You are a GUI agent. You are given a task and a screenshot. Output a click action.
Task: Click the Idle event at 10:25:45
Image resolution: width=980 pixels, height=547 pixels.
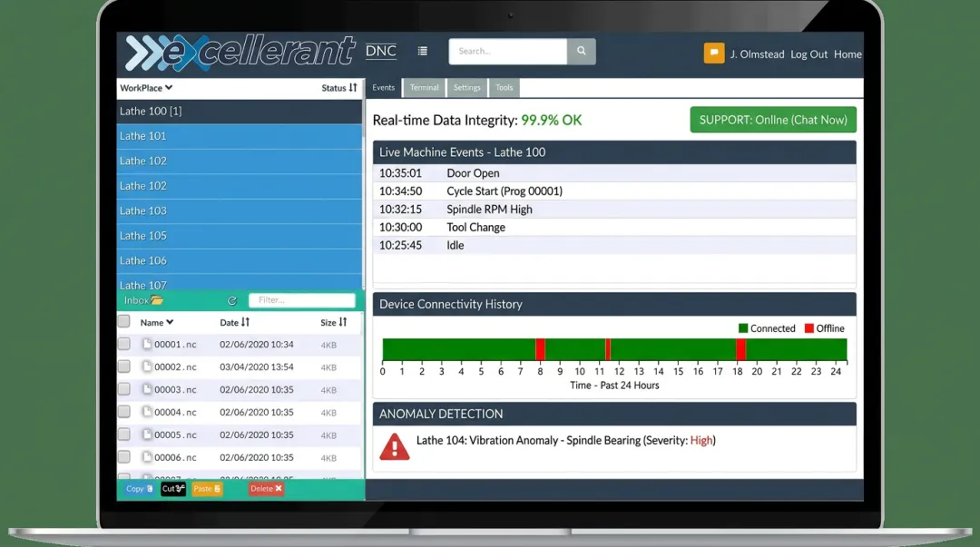point(614,246)
